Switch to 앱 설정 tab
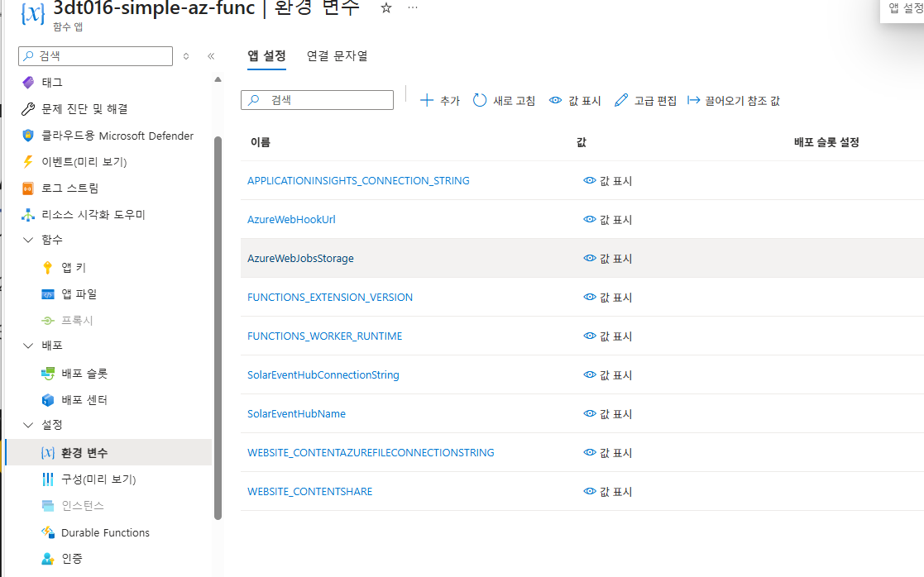 point(266,56)
